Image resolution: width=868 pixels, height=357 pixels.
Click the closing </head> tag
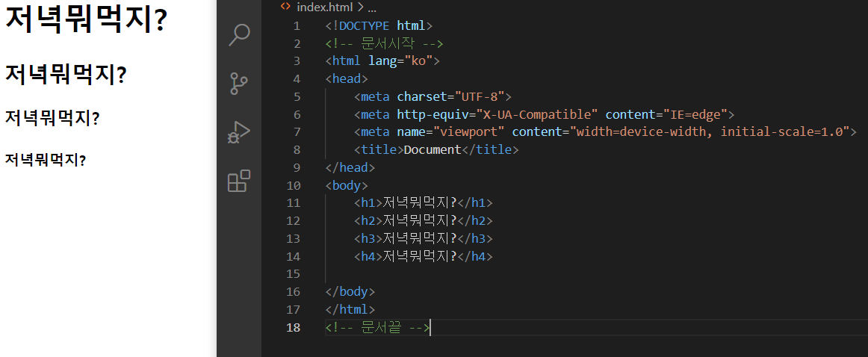[350, 168]
